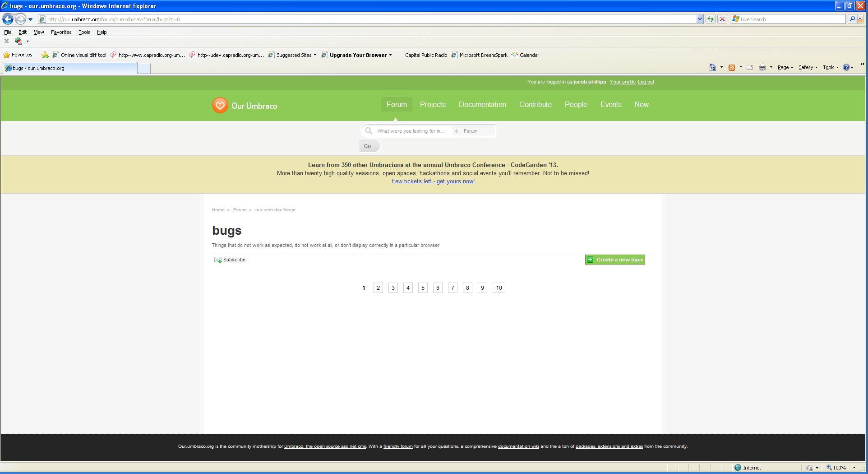
Task: Open the Forum search scope dropdown
Action: [474, 131]
